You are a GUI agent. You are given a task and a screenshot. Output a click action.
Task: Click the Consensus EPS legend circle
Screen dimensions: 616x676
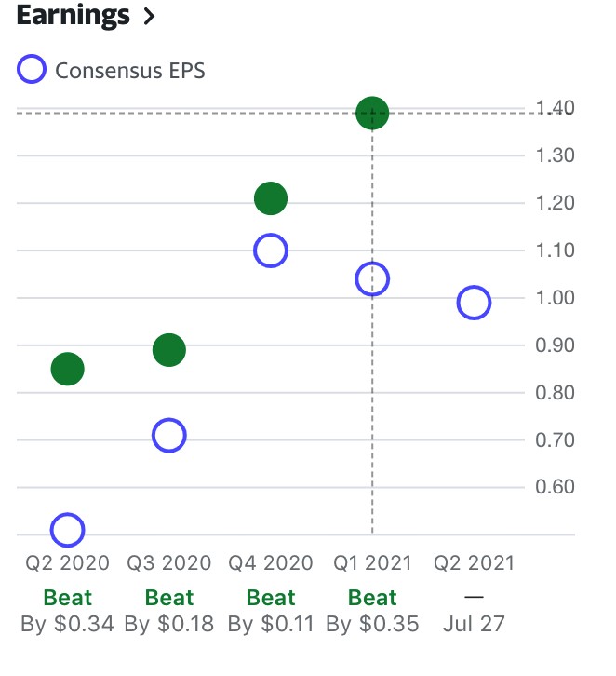point(33,70)
